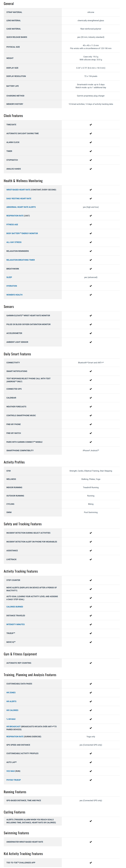This screenshot has width=126, height=868.
Task: Open the Women's Health link
Action: click(x=14, y=295)
